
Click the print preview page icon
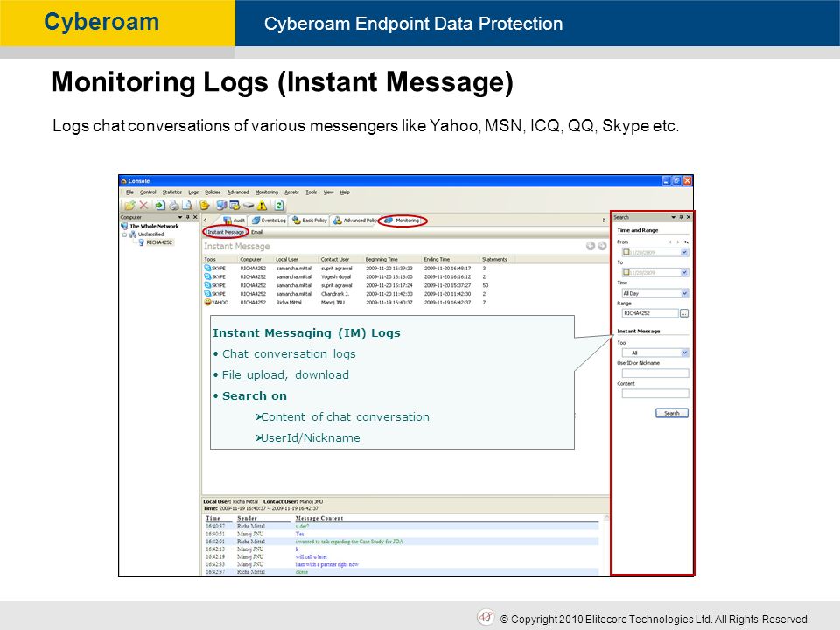point(187,205)
